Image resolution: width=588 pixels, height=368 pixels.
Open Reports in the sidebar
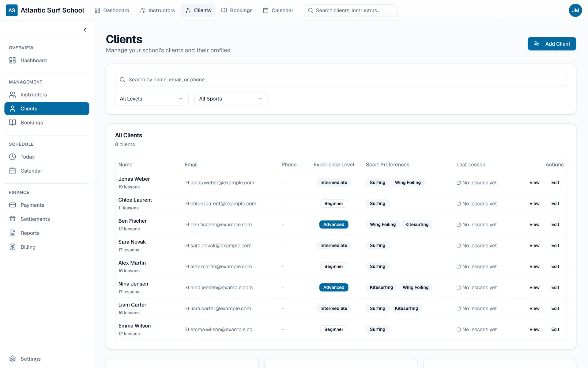(47, 233)
